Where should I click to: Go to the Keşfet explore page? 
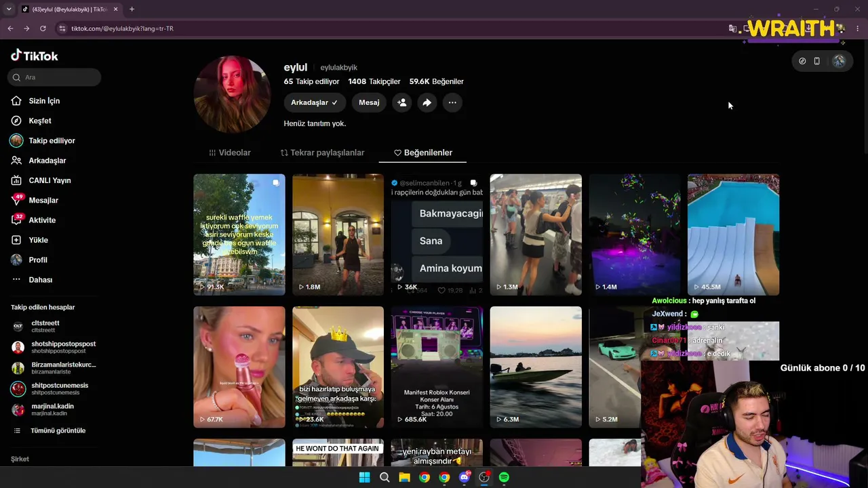click(31, 121)
